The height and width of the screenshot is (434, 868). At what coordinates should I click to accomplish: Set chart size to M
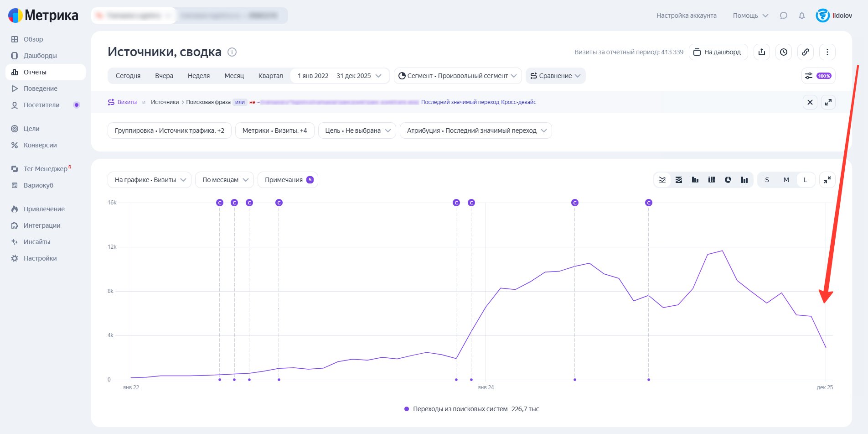786,180
